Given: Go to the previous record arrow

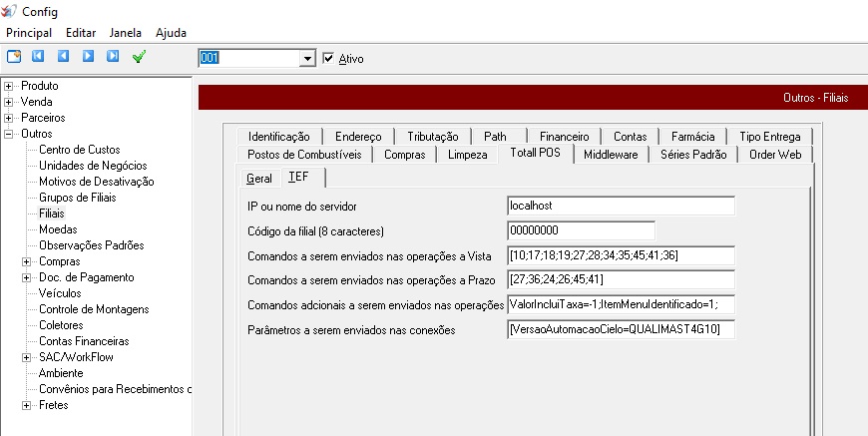Looking at the screenshot, I should 63,57.
